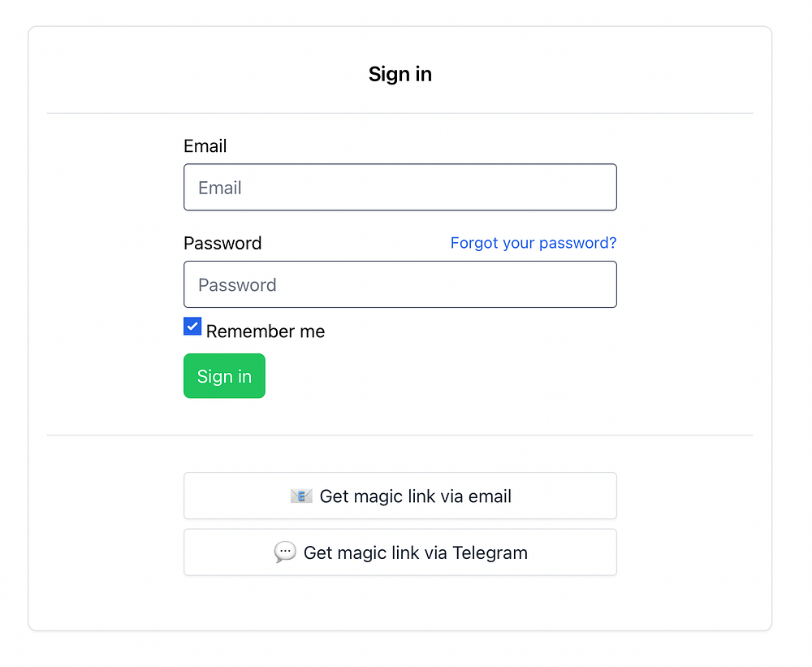
Task: Request a magic link via email
Action: [400, 496]
